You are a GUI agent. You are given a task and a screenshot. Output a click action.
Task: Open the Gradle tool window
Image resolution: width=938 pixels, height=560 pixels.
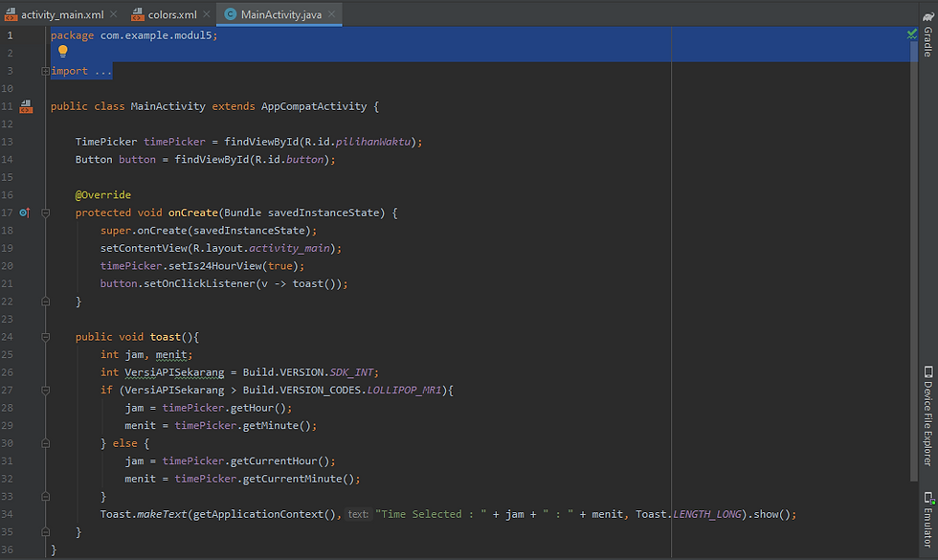pos(927,34)
